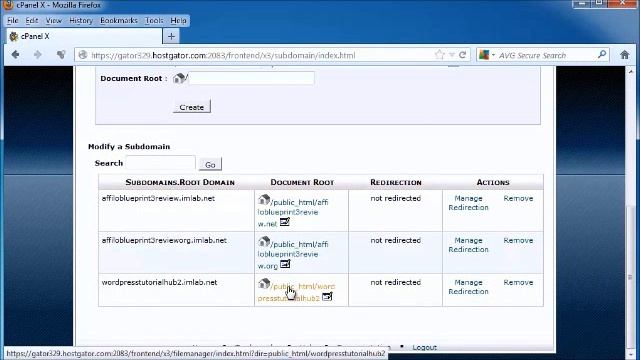Open the History menu

pos(81,20)
